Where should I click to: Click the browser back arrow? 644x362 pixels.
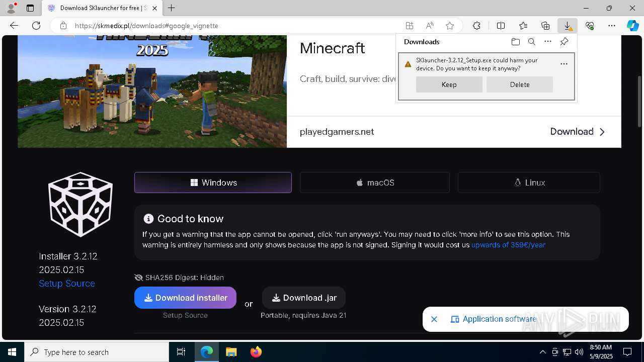click(14, 26)
